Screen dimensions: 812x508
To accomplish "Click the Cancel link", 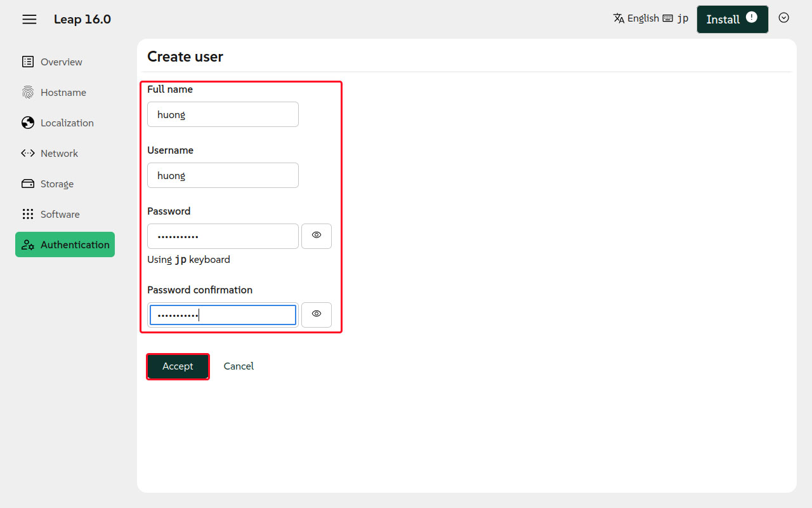I will [239, 366].
